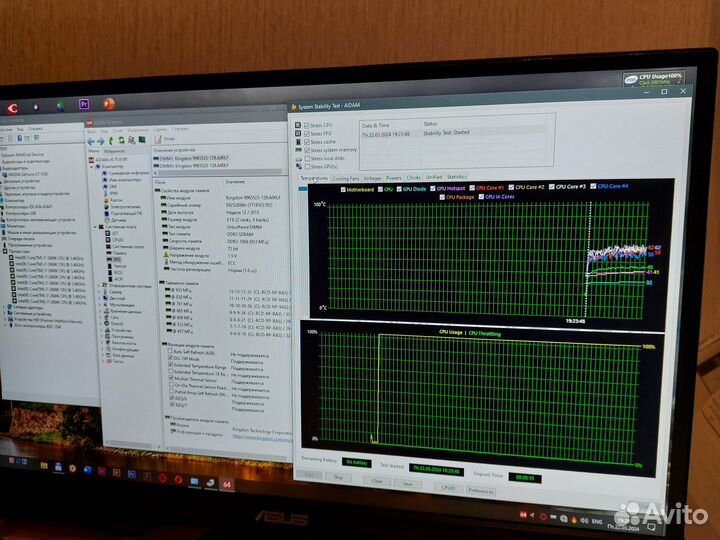
Task: Click the user management icon in AIDA64 toolbar
Action: (x=132, y=140)
